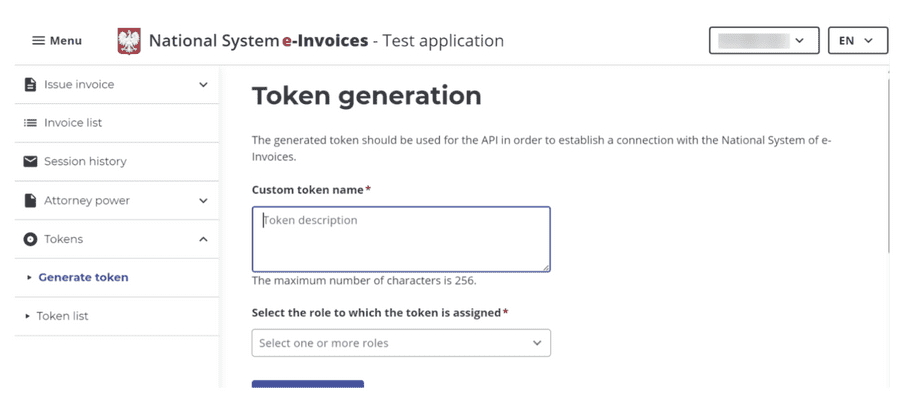910x416 pixels.
Task: Open Session history from sidebar
Action: pyautogui.click(x=85, y=162)
